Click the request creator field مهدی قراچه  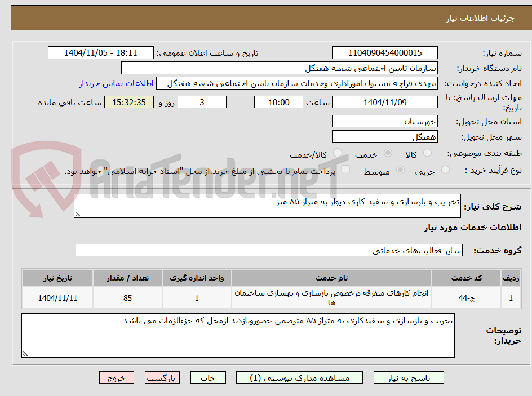(297, 83)
